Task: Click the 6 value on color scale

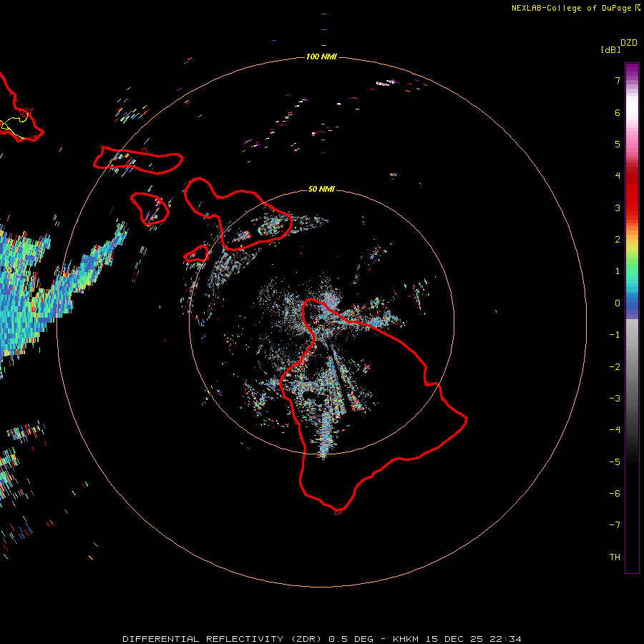Action: pyautogui.click(x=618, y=112)
